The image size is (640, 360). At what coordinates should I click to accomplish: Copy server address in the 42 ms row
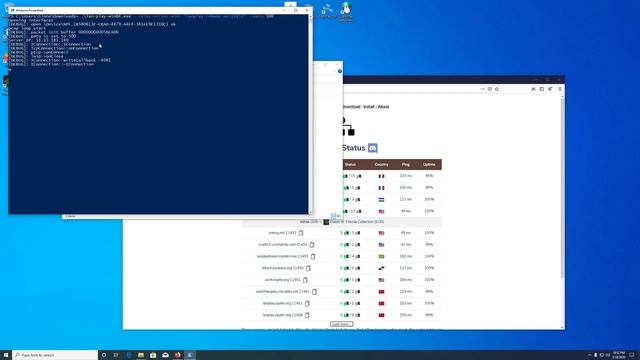point(312,245)
